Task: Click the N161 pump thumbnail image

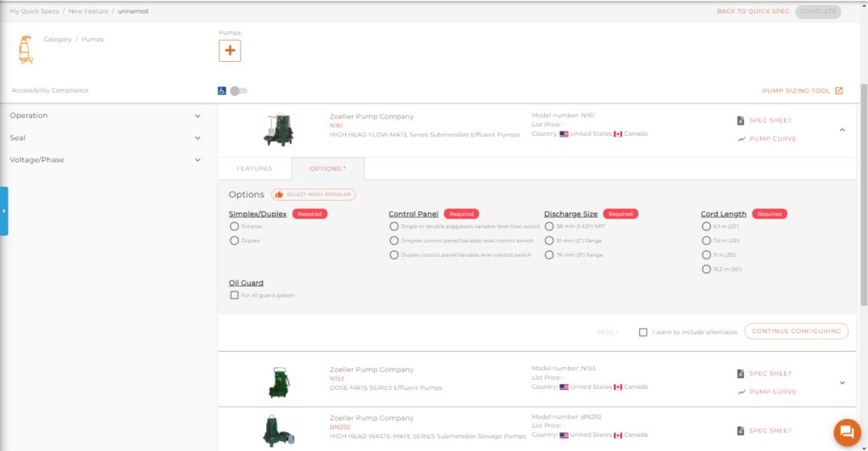Action: (x=278, y=130)
